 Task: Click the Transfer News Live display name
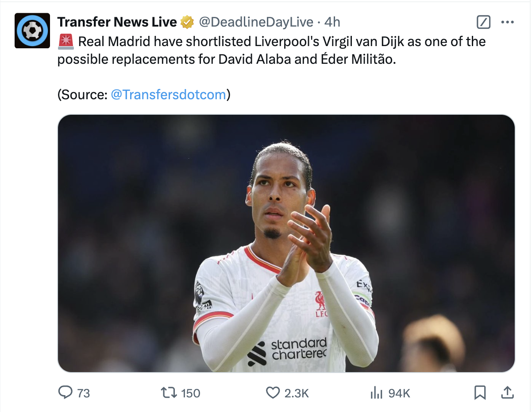[117, 22]
